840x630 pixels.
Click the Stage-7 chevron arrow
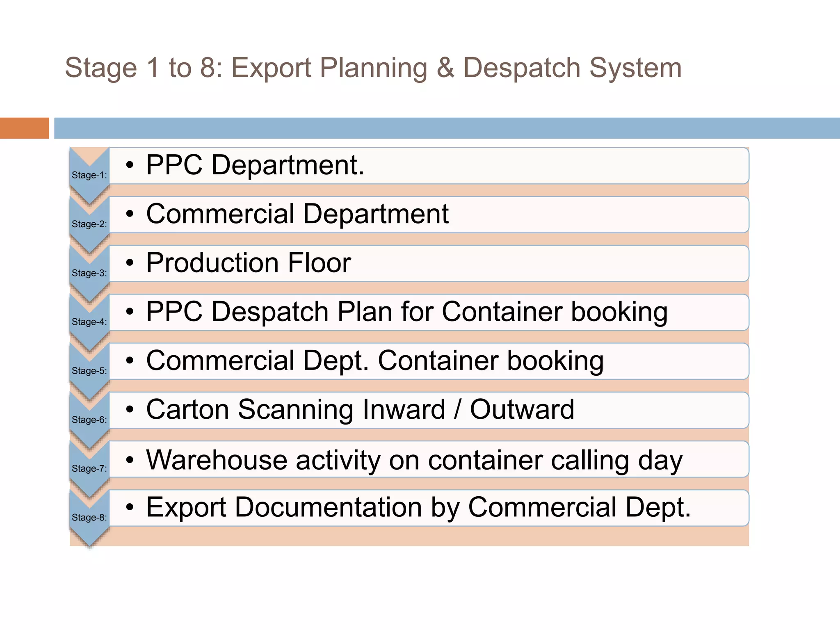pyautogui.click(x=89, y=468)
